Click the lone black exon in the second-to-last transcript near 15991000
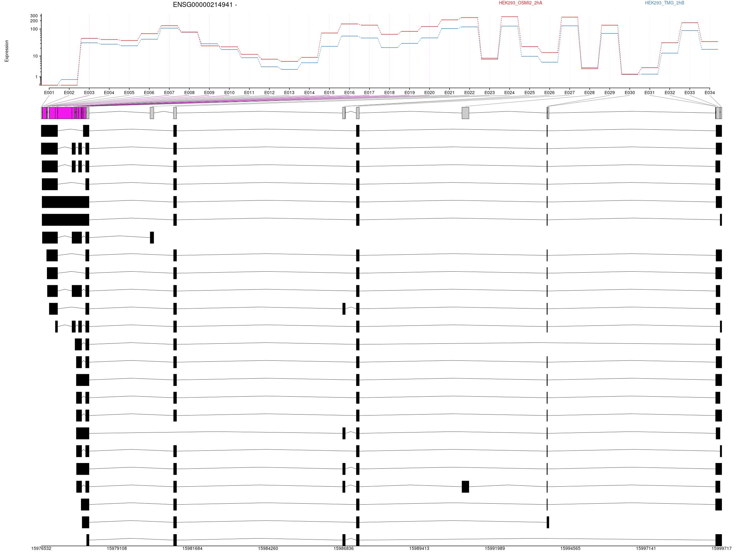756x554 pixels. tap(465, 487)
